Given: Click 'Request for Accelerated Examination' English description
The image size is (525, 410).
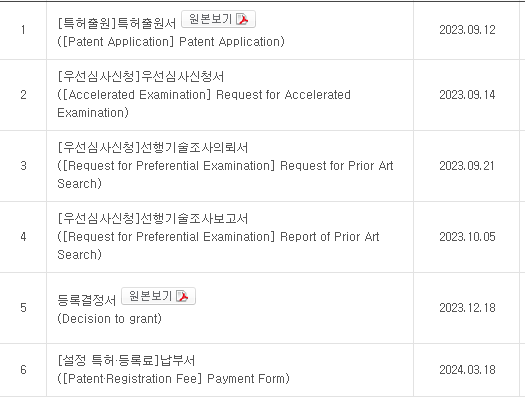Looking at the screenshot, I should point(204,104).
